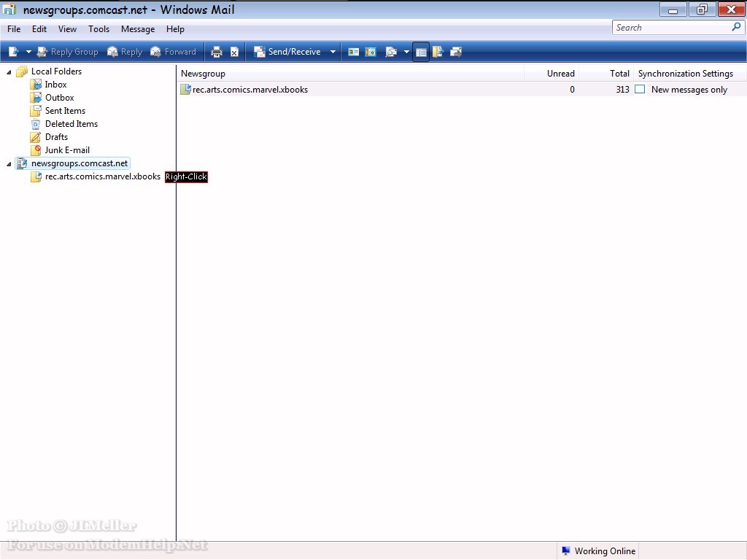Viewport: 747px width, 560px height.
Task: Collapse the Local Folders tree node
Action: click(x=9, y=72)
